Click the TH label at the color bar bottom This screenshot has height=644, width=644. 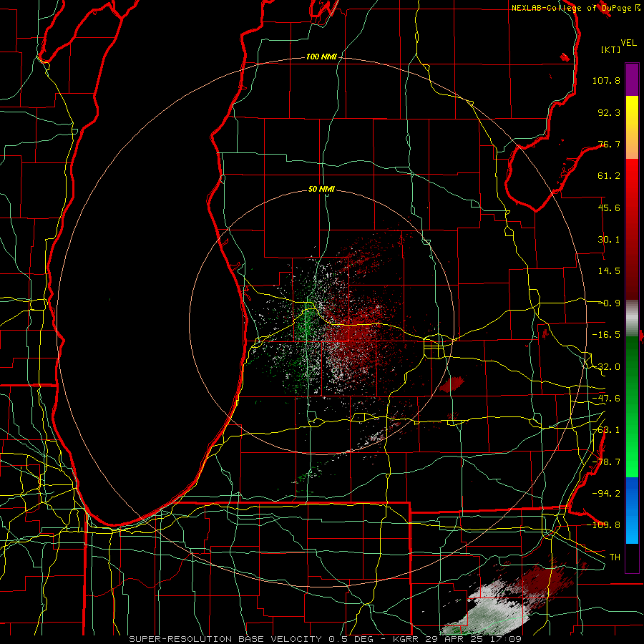pyautogui.click(x=615, y=557)
